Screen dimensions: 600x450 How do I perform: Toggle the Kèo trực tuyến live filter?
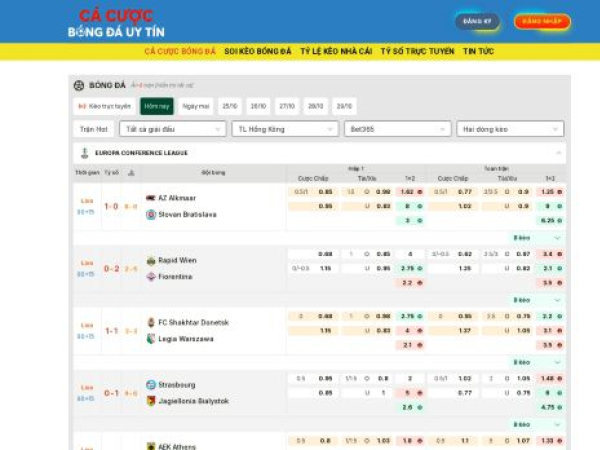(x=105, y=106)
